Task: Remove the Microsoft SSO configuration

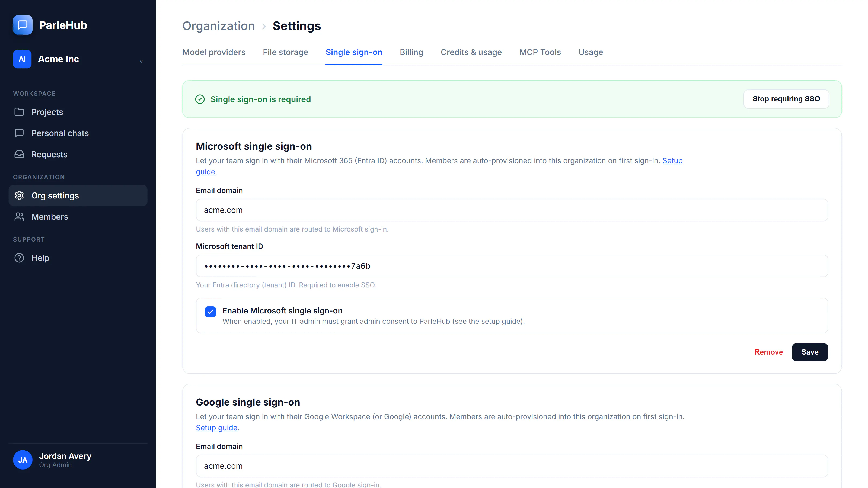Action: click(768, 352)
